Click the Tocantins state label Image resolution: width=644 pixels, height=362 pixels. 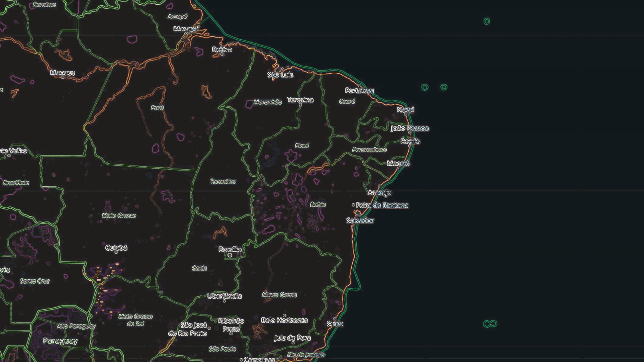click(x=223, y=182)
